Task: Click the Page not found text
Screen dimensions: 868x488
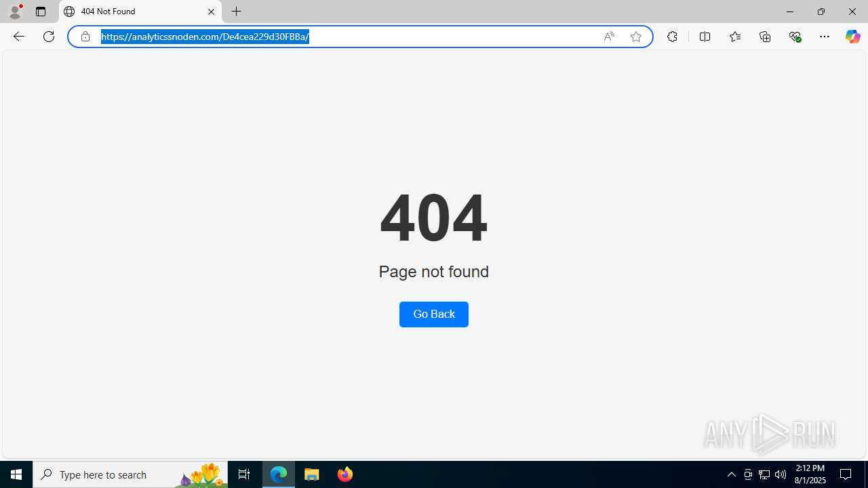Action: [434, 272]
